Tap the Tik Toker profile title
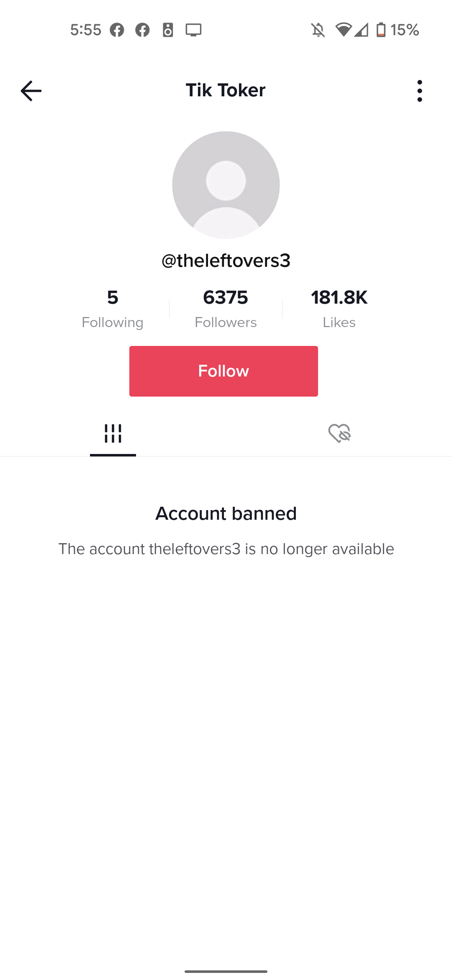Screen dimensions: 452x980 point(226,90)
